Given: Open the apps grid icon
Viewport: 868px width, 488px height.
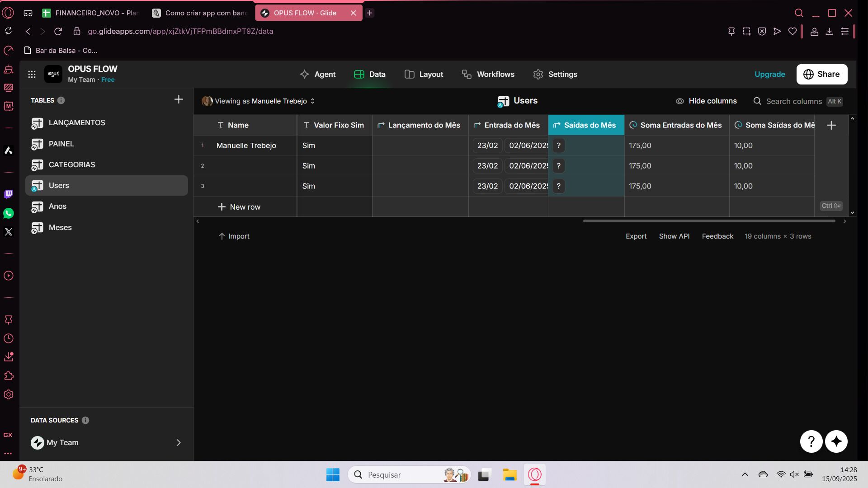Looking at the screenshot, I should pyautogui.click(x=32, y=74).
